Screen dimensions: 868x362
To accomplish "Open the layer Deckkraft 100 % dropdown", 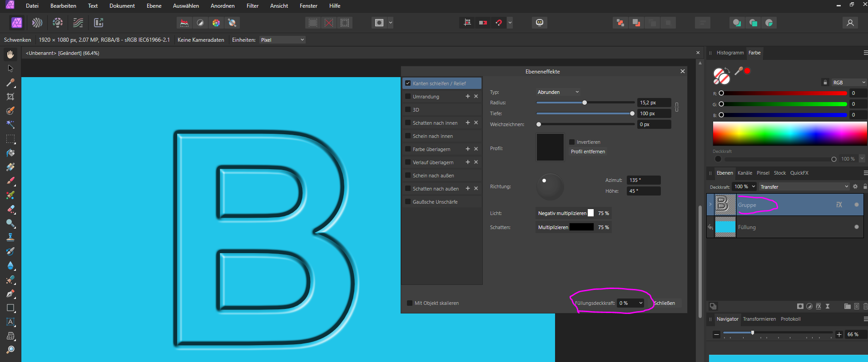I will point(744,186).
